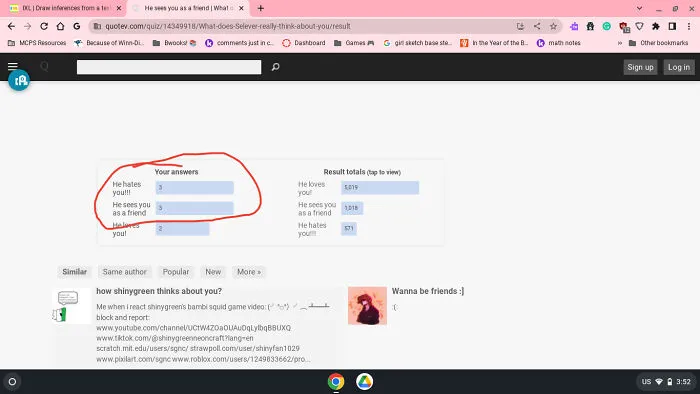
Task: Open the Because of Winn-Di.. bookmark
Action: point(109,43)
